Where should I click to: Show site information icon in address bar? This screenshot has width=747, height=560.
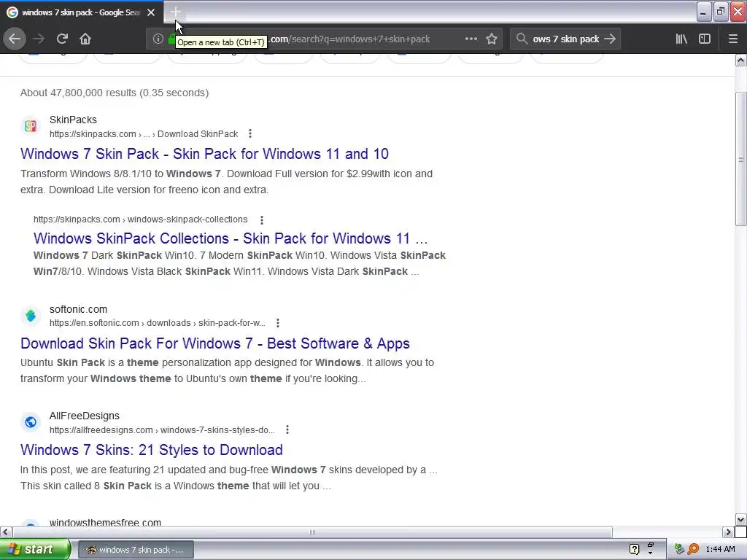point(158,39)
